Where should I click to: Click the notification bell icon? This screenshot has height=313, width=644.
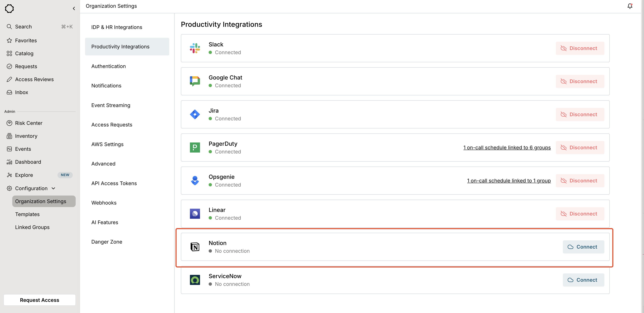[630, 6]
